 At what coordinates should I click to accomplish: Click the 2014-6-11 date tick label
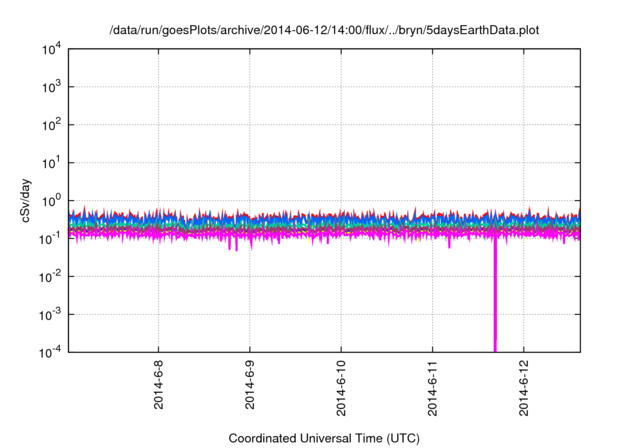[x=433, y=388]
